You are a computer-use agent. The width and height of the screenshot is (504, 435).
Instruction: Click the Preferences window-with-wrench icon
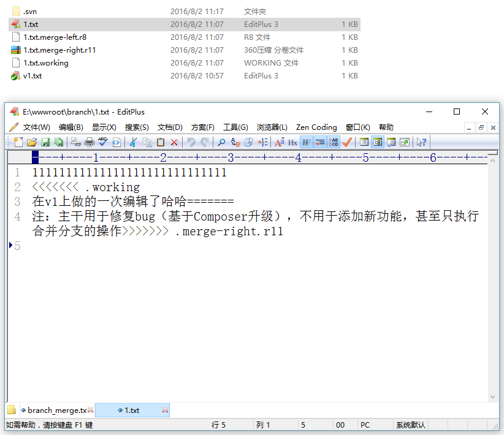pos(391,142)
